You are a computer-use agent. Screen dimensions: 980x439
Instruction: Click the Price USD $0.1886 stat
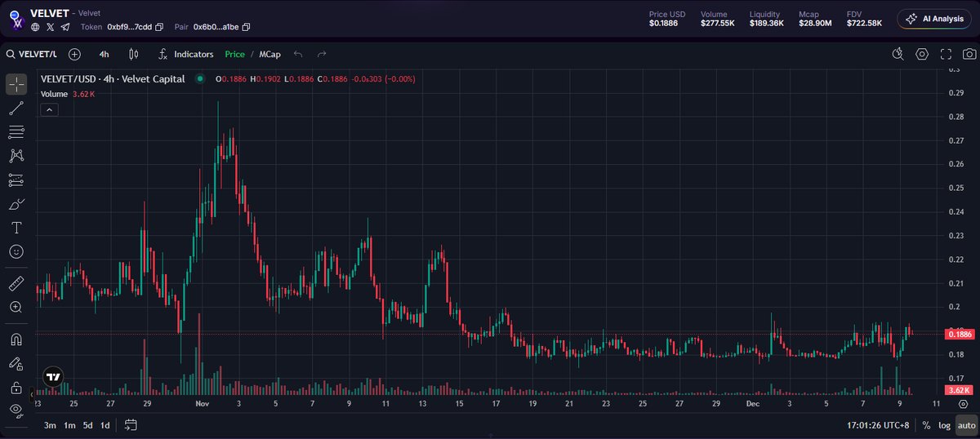667,19
